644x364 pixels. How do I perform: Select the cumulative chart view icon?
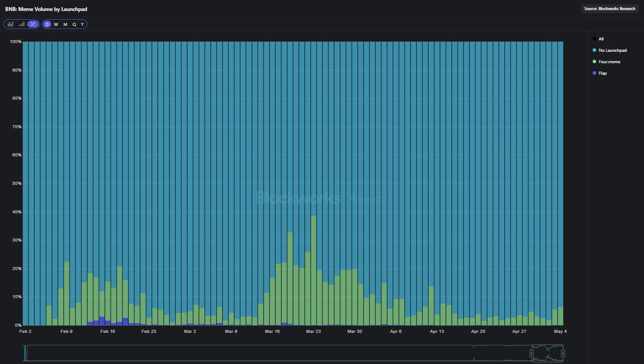tap(21, 24)
